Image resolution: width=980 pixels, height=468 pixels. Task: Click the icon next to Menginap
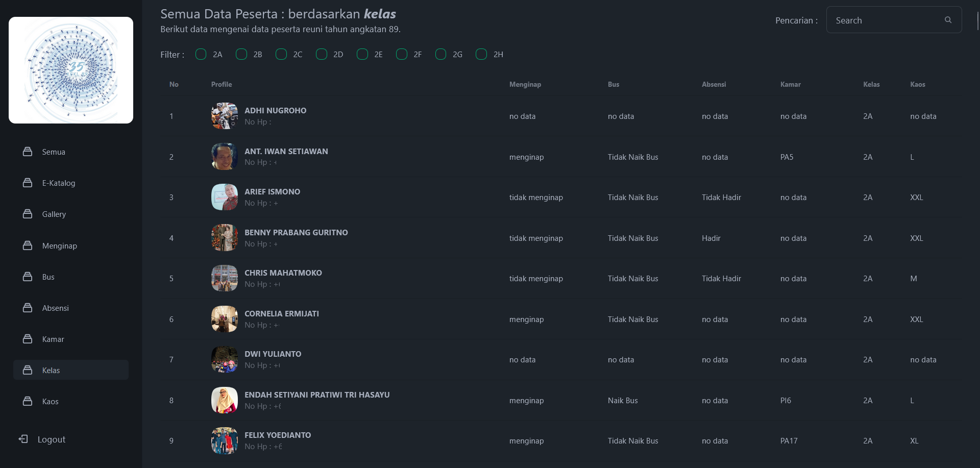click(x=28, y=245)
